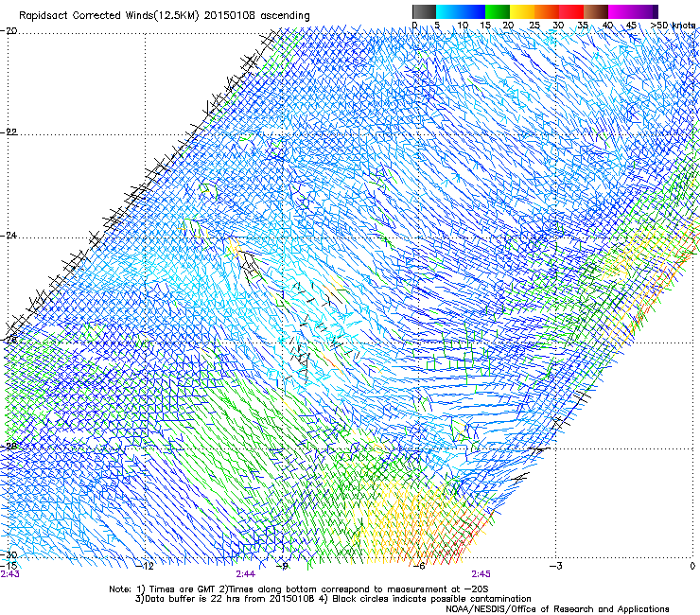The width and height of the screenshot is (700, 615).
Task: Click the '-30' latitude axis label
Action: tap(9, 555)
